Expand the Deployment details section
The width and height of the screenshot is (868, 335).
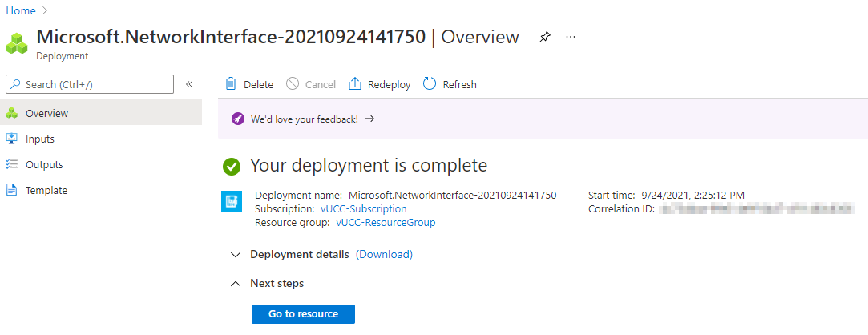(235, 255)
